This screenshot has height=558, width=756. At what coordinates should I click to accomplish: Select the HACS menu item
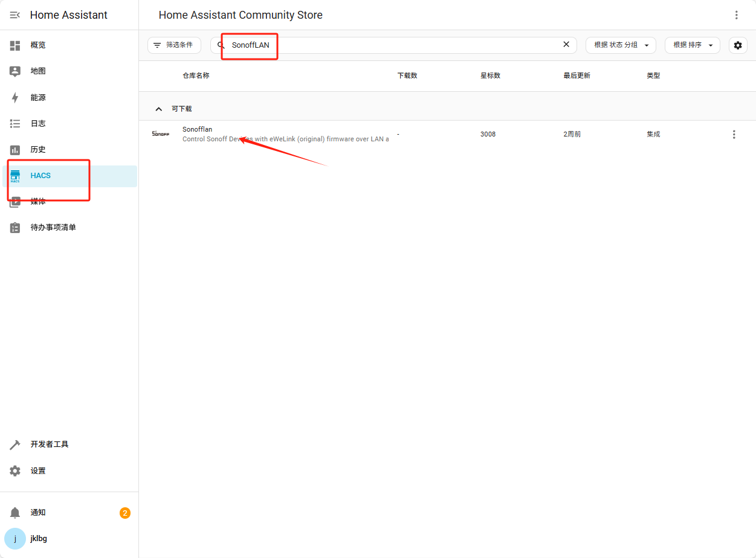point(69,176)
